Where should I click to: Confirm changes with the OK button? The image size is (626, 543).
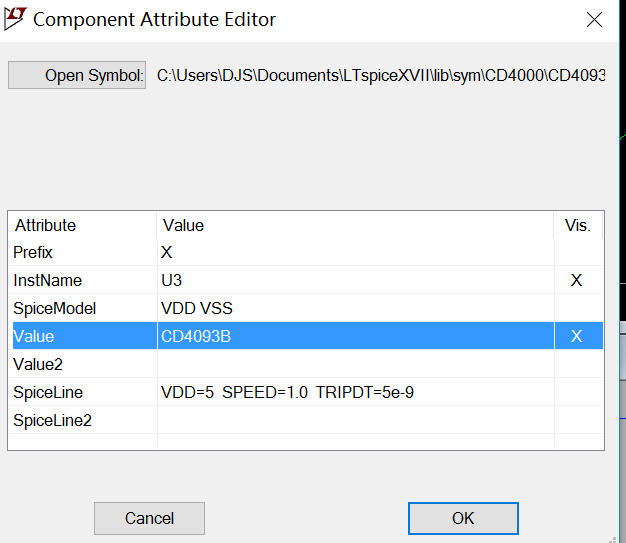(x=463, y=518)
